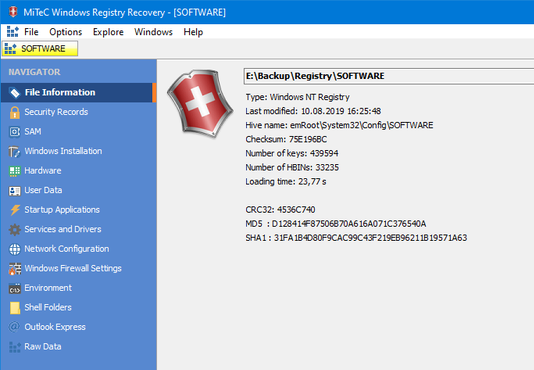Click the MD5 hash line

(336, 224)
